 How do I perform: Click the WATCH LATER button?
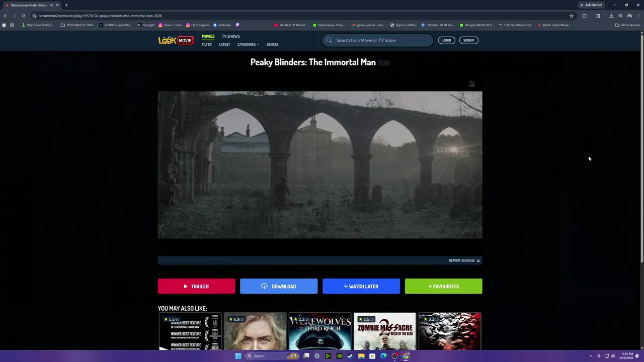(x=361, y=286)
